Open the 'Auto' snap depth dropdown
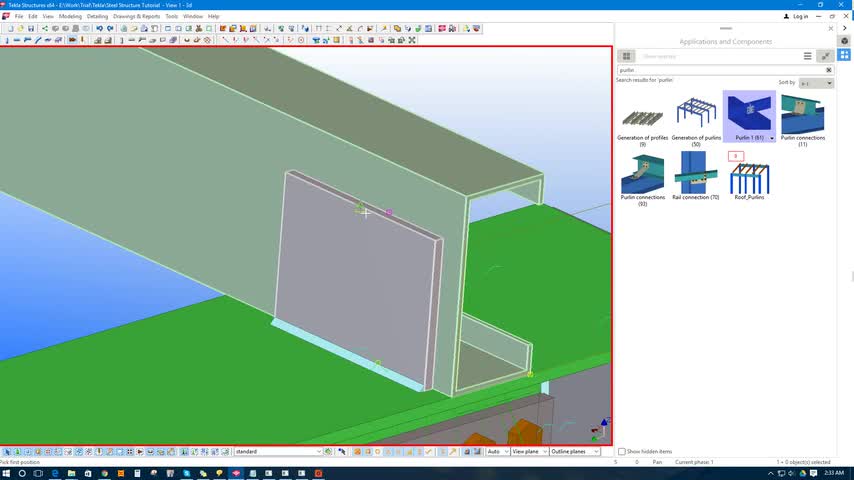Screen dimensions: 854x480 pos(498,451)
